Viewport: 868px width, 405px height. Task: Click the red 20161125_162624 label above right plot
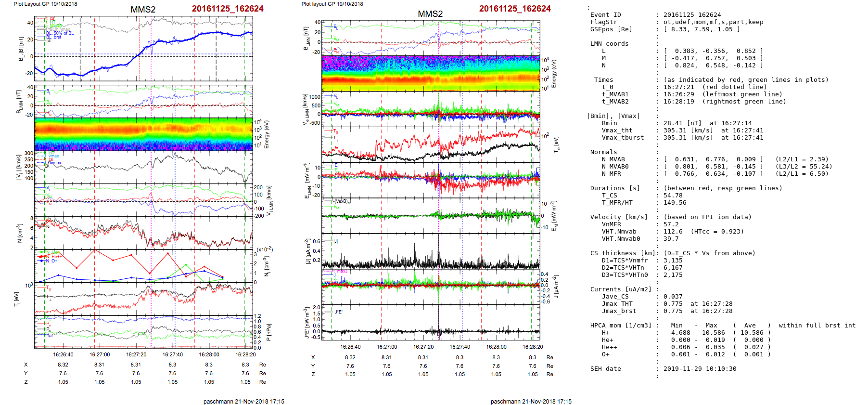click(514, 9)
